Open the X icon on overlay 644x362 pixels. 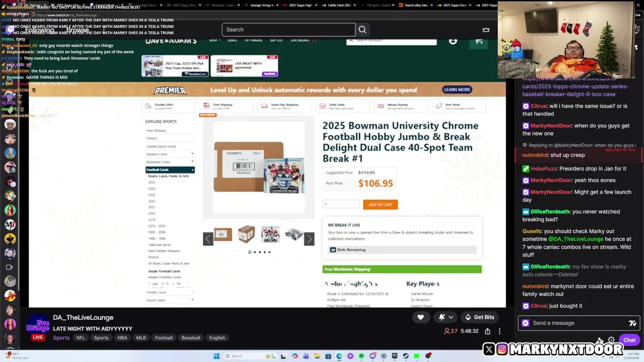pos(489,349)
